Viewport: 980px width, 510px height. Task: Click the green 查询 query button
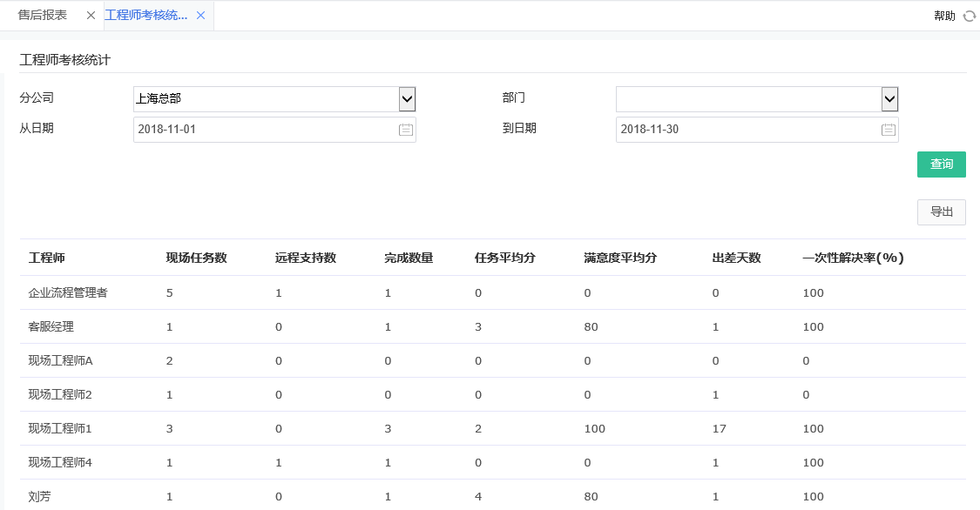tap(941, 164)
